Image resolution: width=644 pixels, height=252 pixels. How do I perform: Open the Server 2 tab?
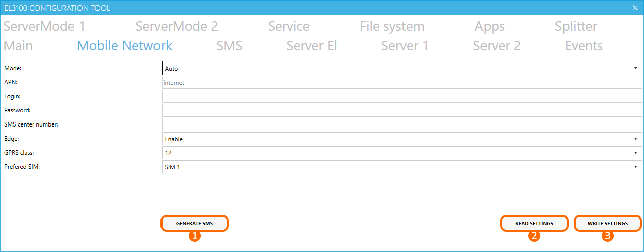click(x=497, y=46)
